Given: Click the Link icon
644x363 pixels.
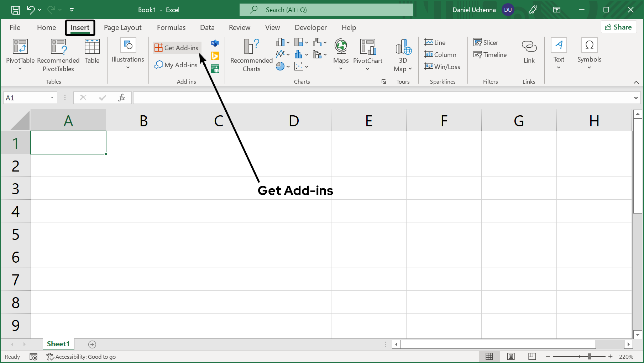Looking at the screenshot, I should click(x=529, y=47).
